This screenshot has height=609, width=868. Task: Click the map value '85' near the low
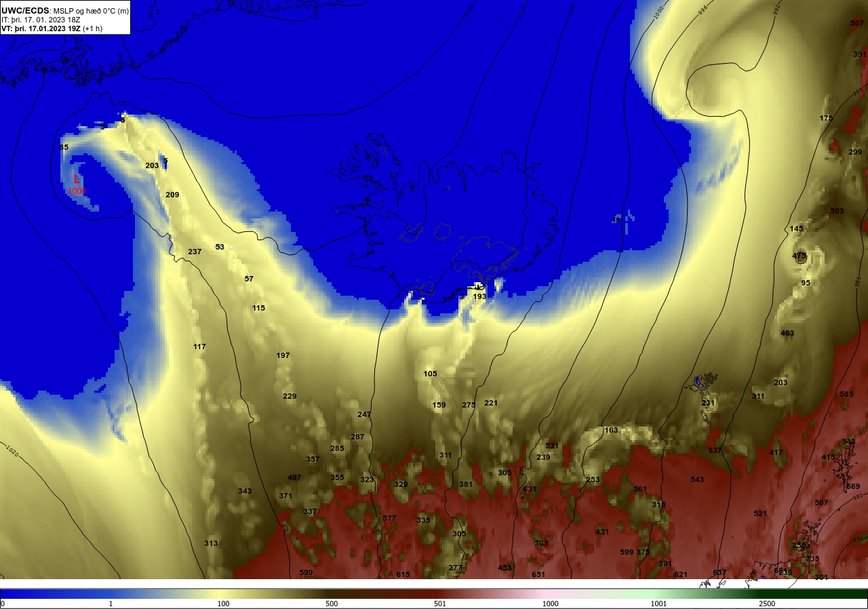(x=64, y=147)
